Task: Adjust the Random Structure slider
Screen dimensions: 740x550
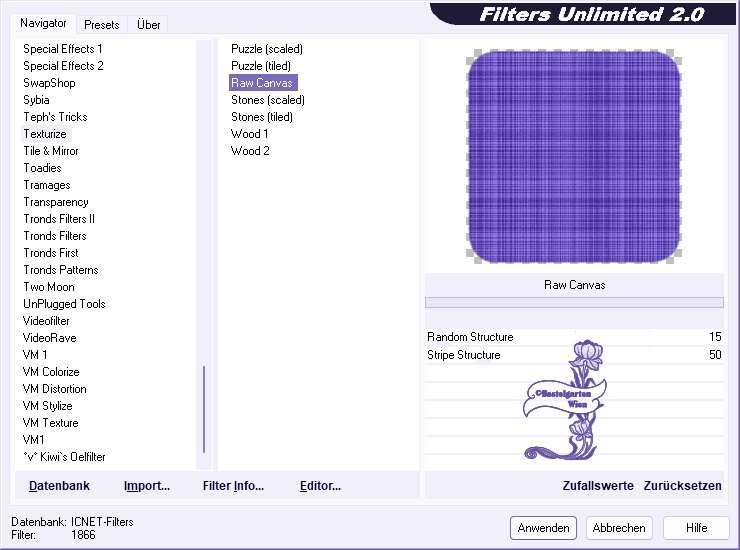Action: click(574, 337)
